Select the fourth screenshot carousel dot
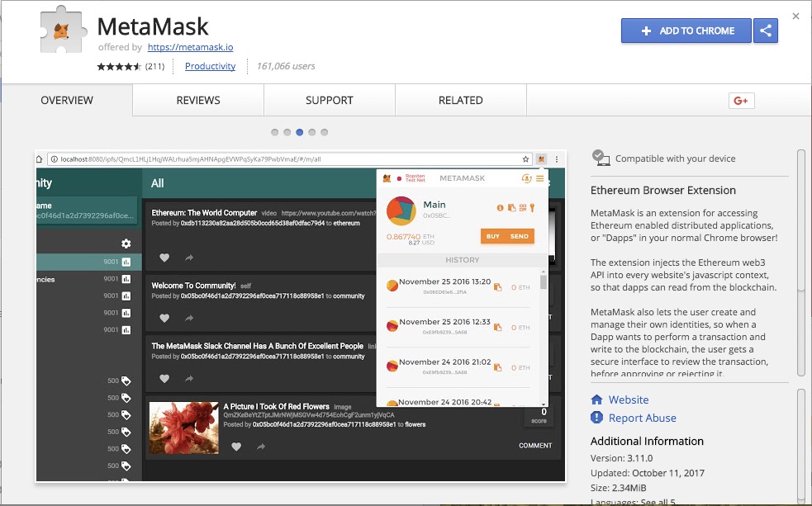812x506 pixels. 312,132
